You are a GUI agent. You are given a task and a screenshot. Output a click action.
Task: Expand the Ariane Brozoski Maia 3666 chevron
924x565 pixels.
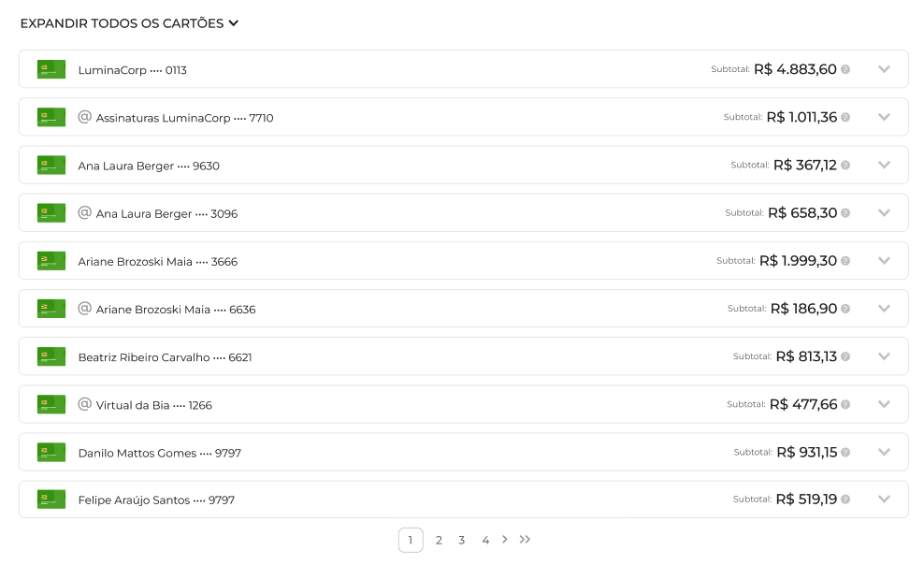[884, 261]
